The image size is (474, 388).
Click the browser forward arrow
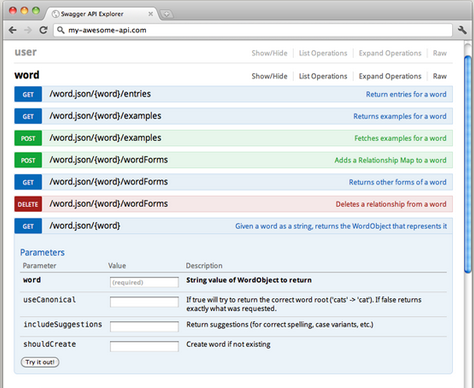click(x=28, y=30)
